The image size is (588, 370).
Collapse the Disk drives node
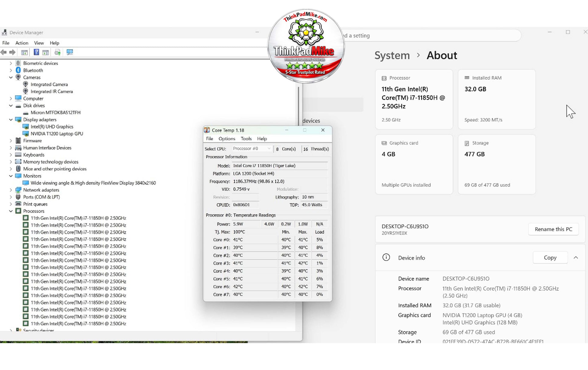(x=11, y=106)
